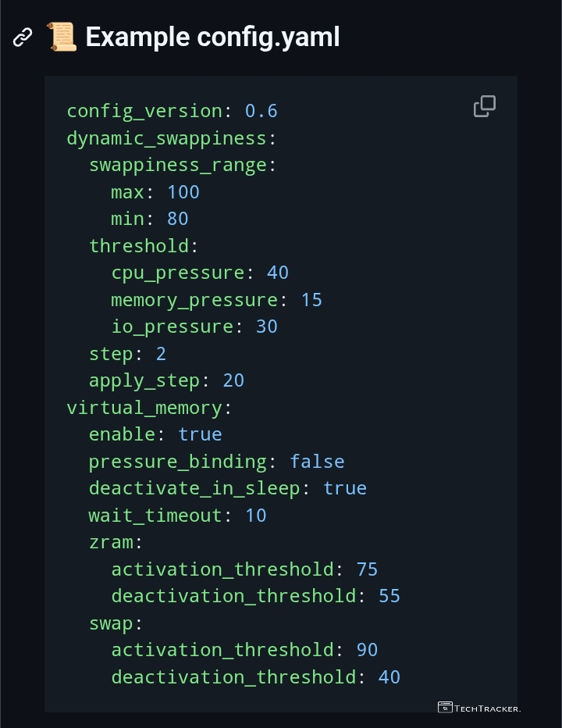Copy the config.yaml code block
Screen dimensions: 562x728
(485, 106)
